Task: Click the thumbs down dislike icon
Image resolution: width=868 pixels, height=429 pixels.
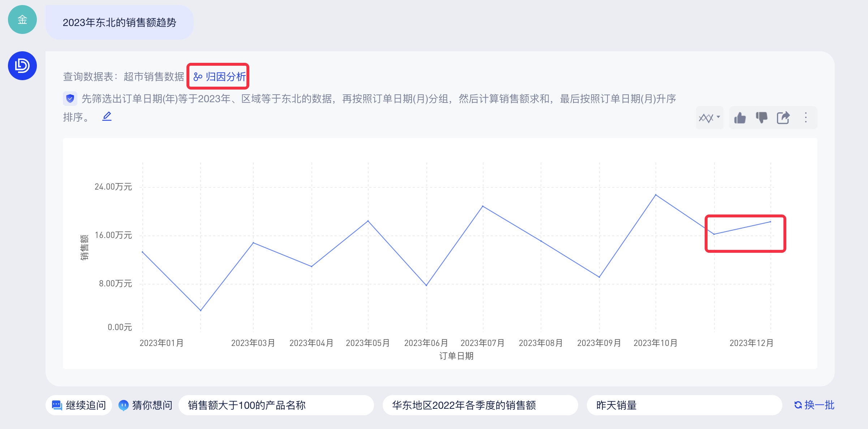Action: click(761, 118)
